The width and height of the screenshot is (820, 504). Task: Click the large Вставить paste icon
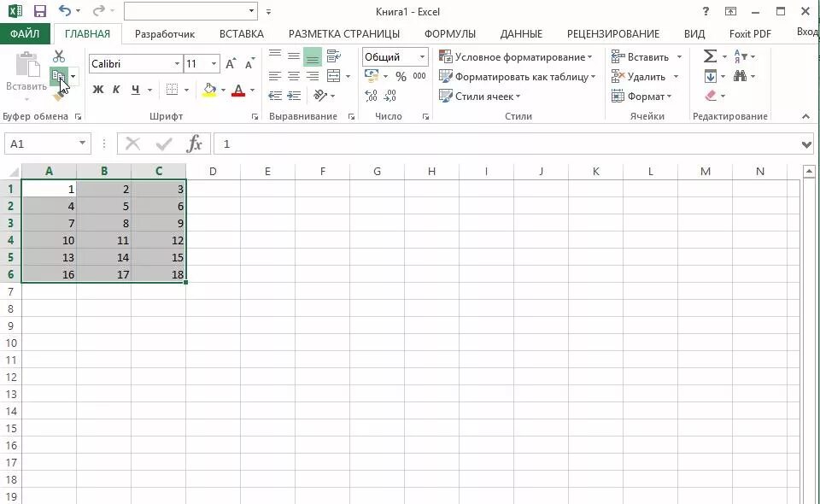click(x=27, y=64)
